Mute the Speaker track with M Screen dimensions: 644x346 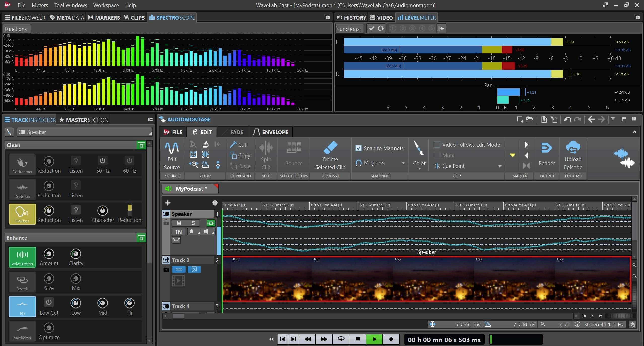[x=179, y=223]
